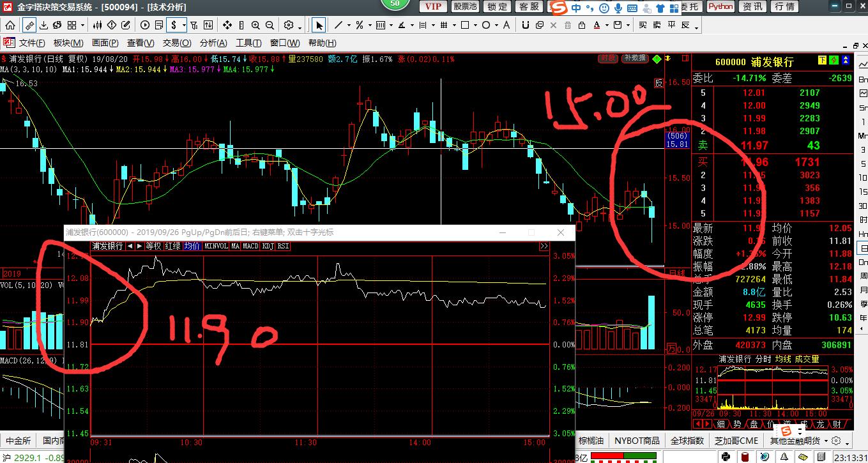Open the filter funnel icon

194,25
